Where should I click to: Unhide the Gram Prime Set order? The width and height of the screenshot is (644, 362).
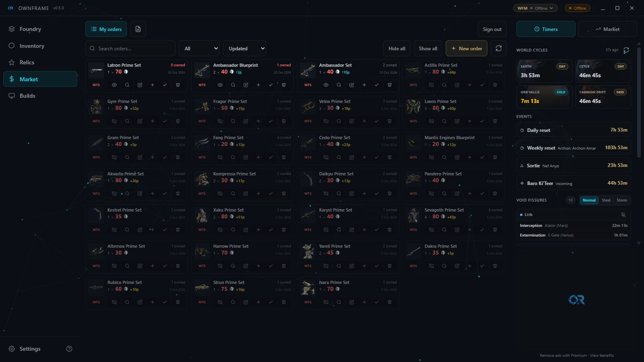click(114, 157)
